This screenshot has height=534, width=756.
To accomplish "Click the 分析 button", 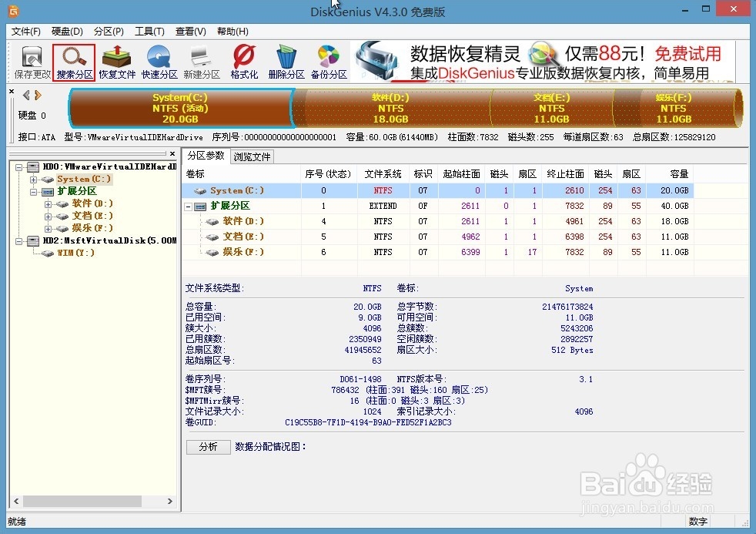I will pos(209,447).
